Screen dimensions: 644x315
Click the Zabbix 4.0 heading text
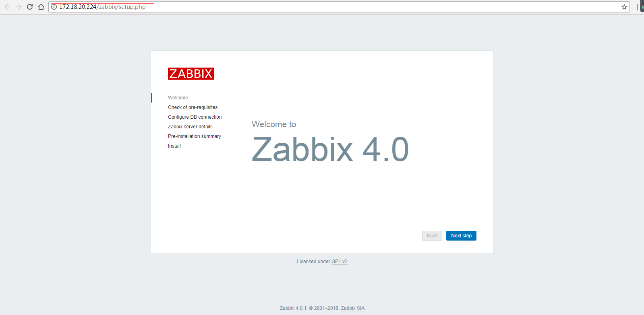click(330, 150)
